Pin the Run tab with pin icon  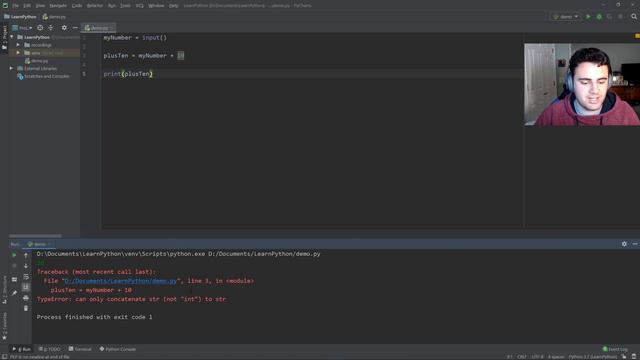click(14, 293)
